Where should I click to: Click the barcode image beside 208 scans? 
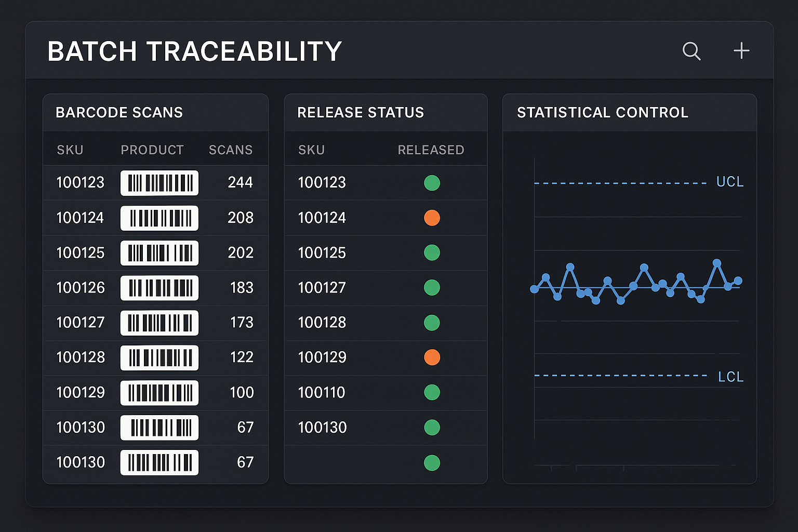159,218
